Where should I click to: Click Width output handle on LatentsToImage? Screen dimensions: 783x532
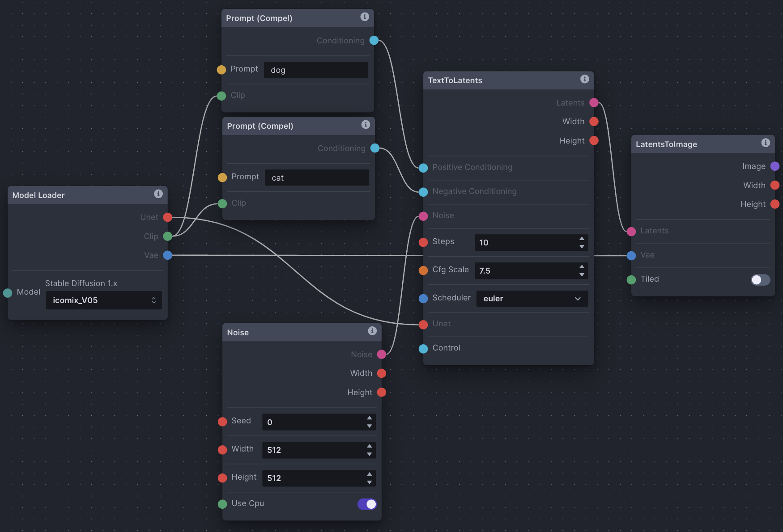pyautogui.click(x=775, y=185)
